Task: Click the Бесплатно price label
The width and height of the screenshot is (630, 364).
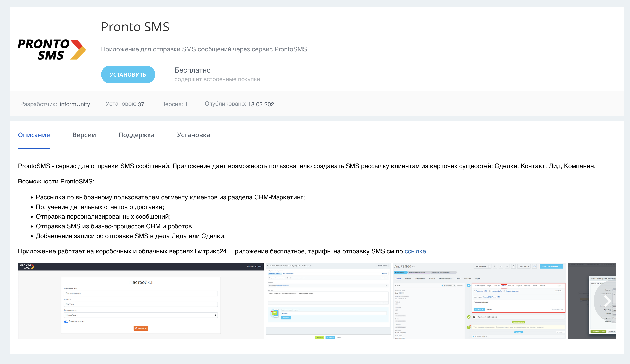Action: point(192,70)
